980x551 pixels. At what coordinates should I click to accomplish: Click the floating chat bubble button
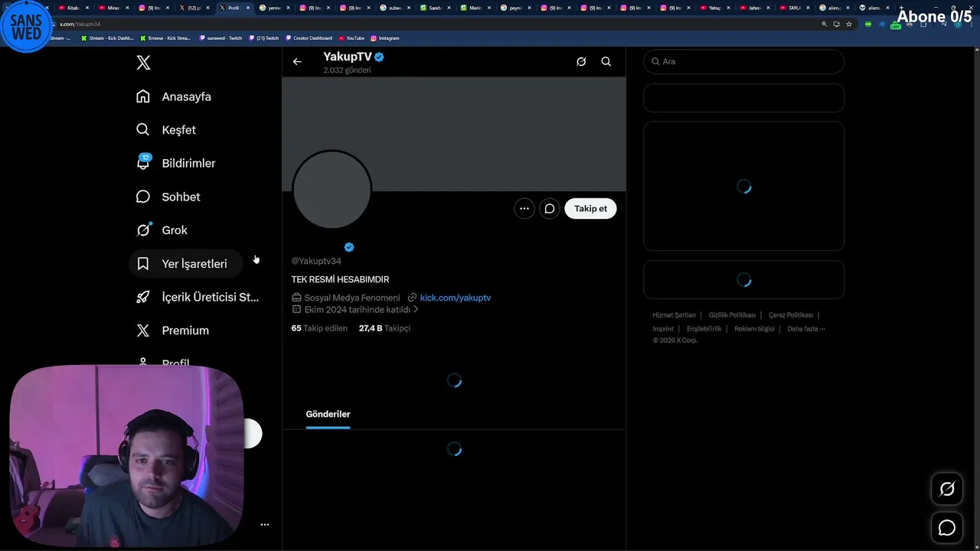[947, 528]
